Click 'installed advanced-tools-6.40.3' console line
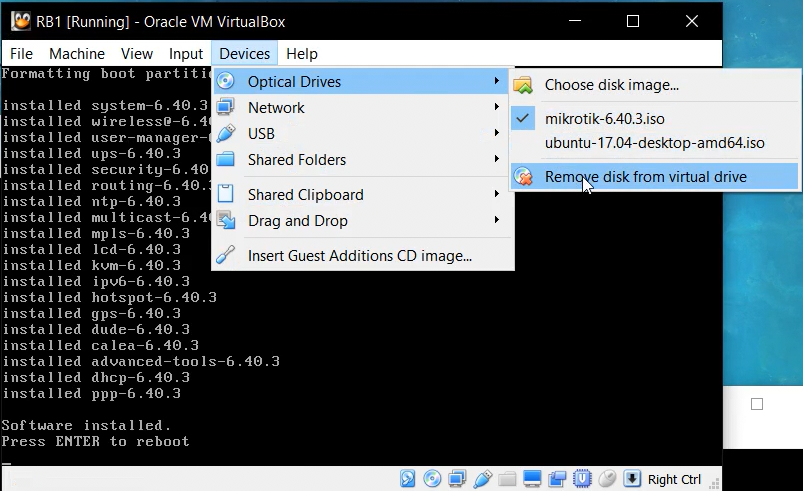803x491 pixels. (x=141, y=361)
